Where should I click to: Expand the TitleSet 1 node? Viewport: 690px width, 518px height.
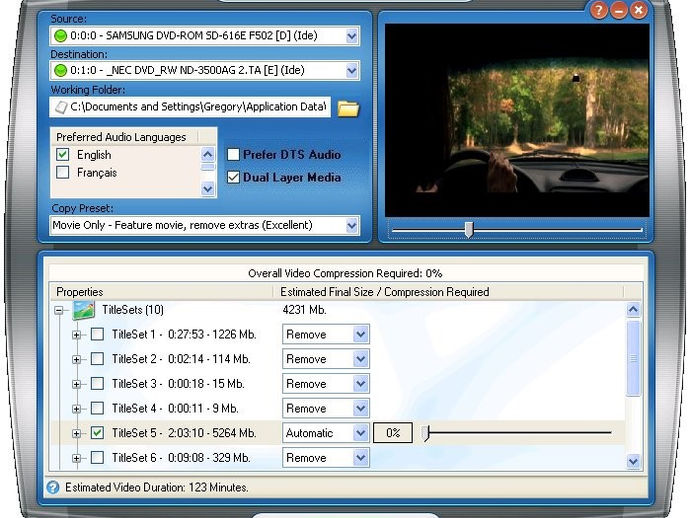click(x=77, y=335)
